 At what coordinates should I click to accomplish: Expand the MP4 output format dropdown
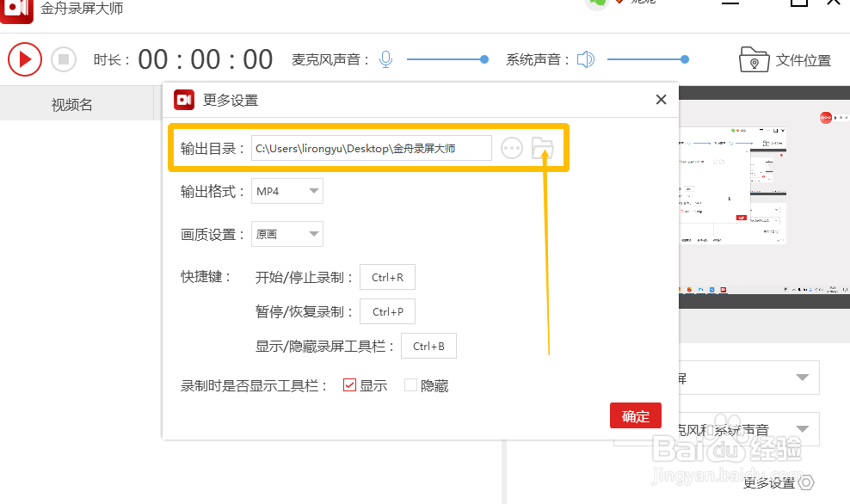(287, 191)
